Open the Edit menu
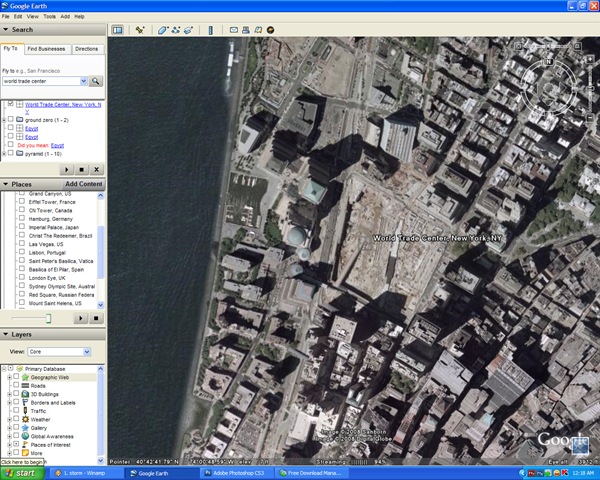600x480 pixels. click(18, 16)
